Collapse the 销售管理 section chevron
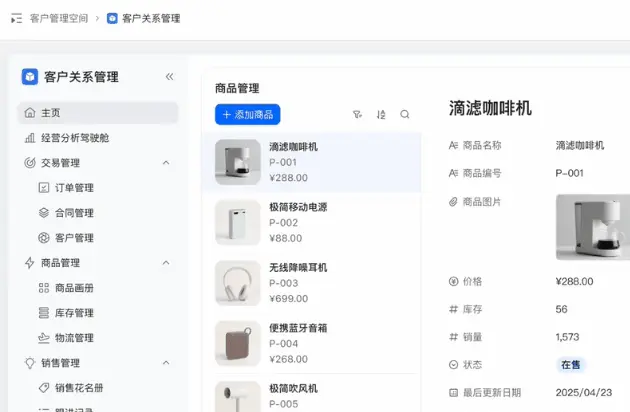 166,363
